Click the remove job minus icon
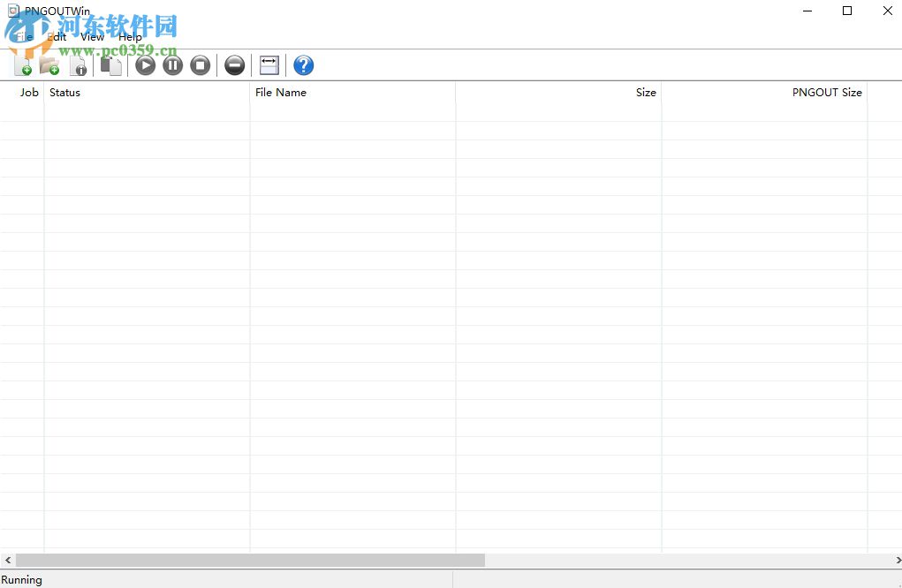Image resolution: width=902 pixels, height=588 pixels. pos(235,65)
